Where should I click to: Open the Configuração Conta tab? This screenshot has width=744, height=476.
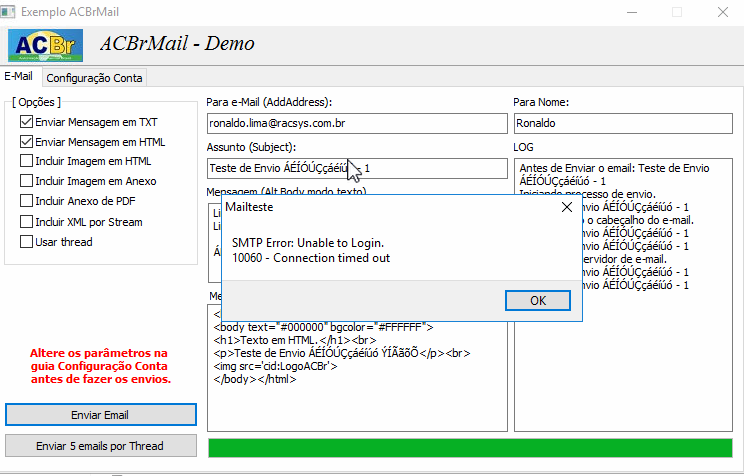tap(94, 78)
